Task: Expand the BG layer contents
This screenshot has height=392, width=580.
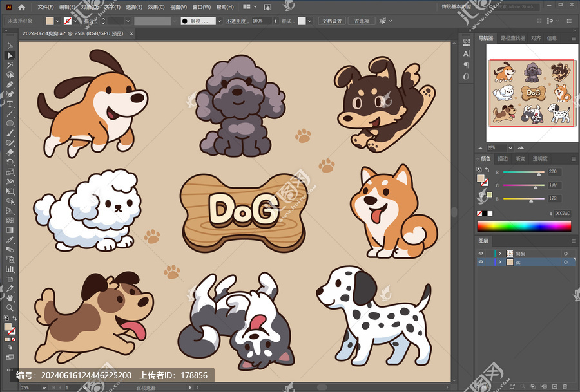Action: pos(499,263)
